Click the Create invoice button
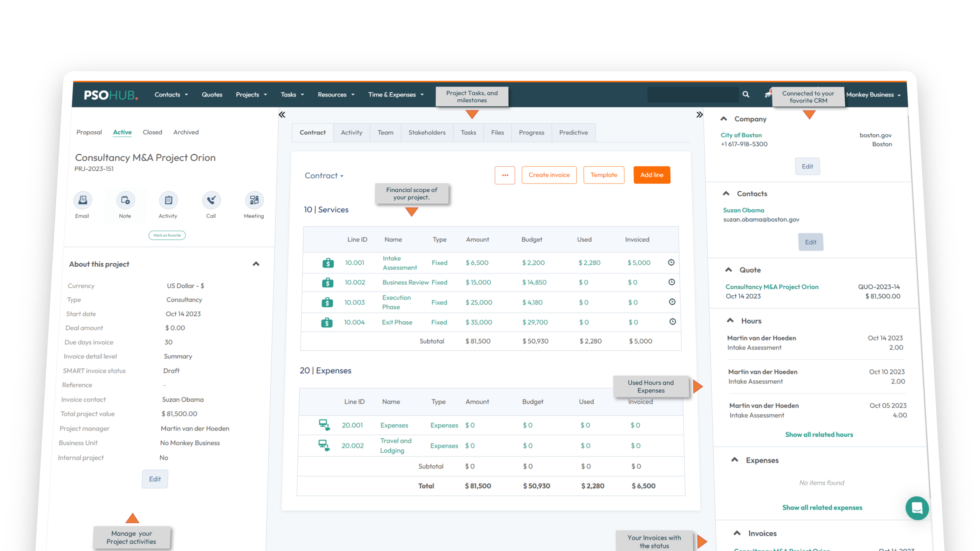 pyautogui.click(x=549, y=175)
